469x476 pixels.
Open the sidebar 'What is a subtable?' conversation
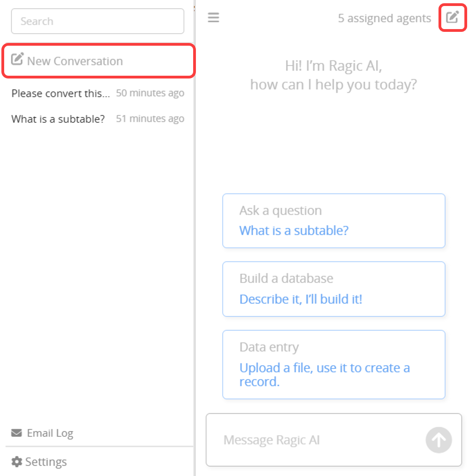[58, 119]
